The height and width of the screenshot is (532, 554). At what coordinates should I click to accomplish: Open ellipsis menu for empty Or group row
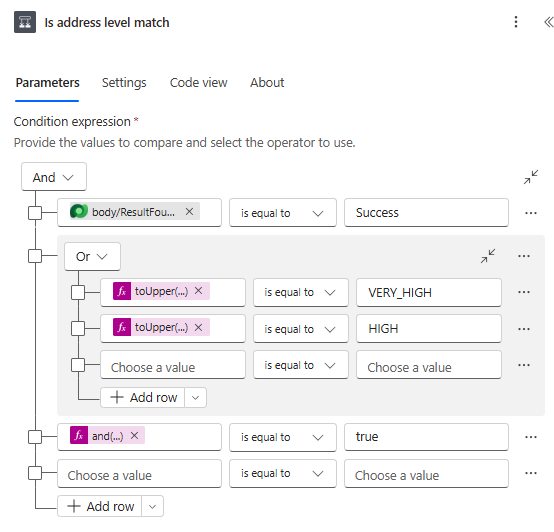pos(524,365)
